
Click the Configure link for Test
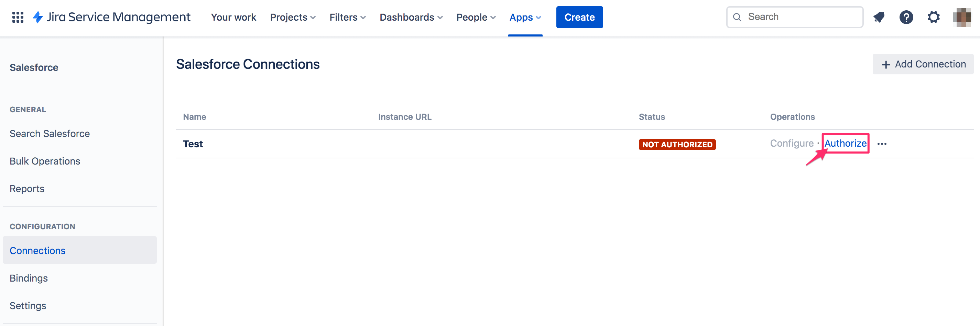(792, 143)
